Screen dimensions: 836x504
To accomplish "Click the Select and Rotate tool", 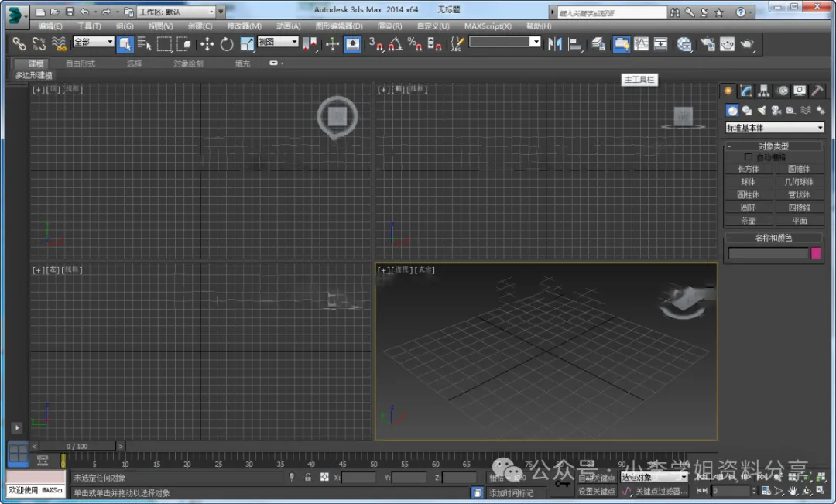I will tap(227, 44).
